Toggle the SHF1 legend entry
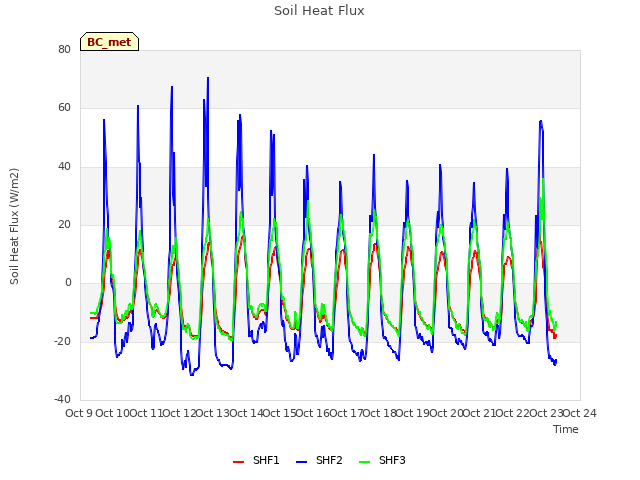Image resolution: width=640 pixels, height=480 pixels. pos(256,461)
